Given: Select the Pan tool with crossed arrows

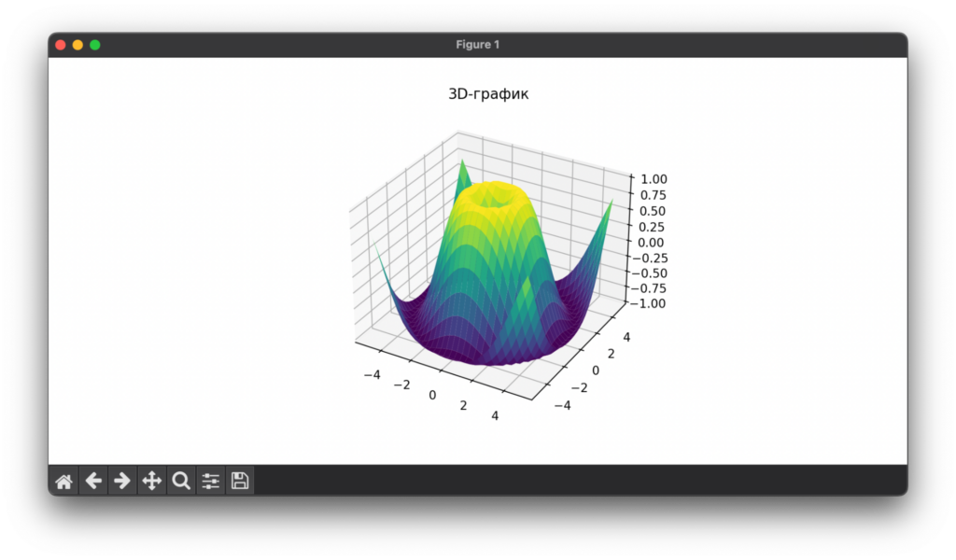Looking at the screenshot, I should point(151,480).
